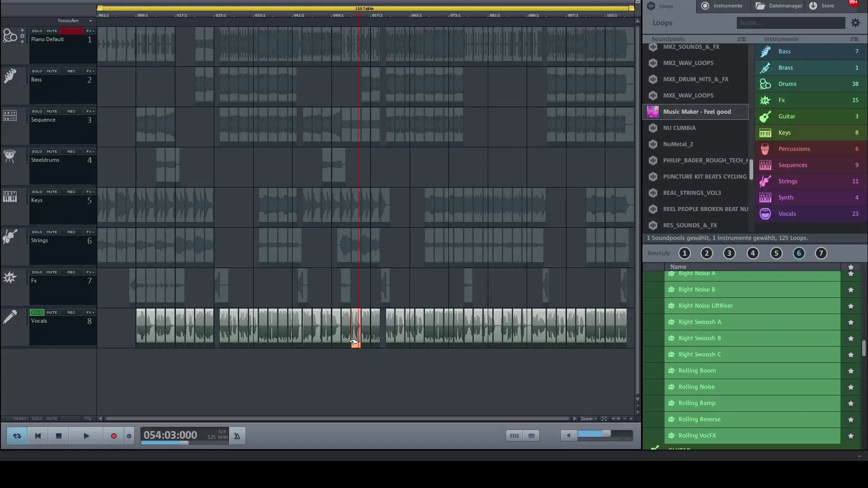The width and height of the screenshot is (868, 488).
Task: Click the metronome icon in transport bar
Action: coord(237,436)
